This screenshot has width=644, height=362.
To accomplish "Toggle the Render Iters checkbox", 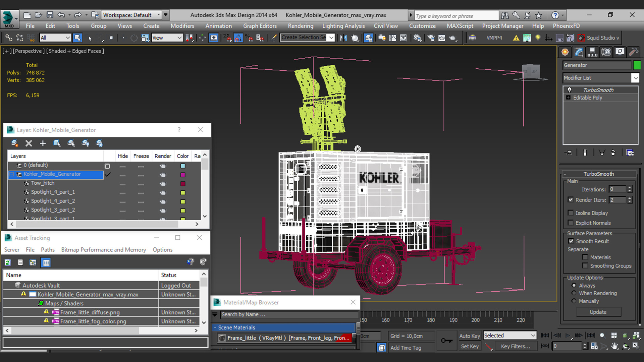I will coord(571,199).
